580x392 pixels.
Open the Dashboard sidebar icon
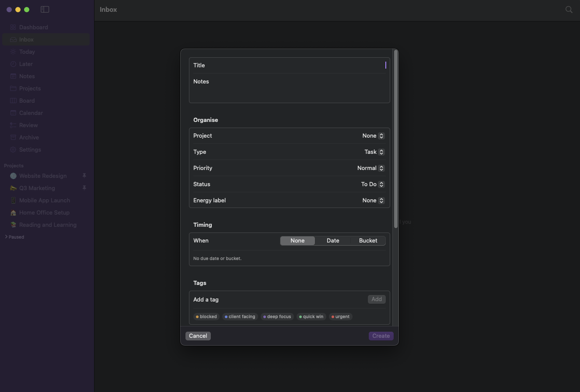click(13, 27)
